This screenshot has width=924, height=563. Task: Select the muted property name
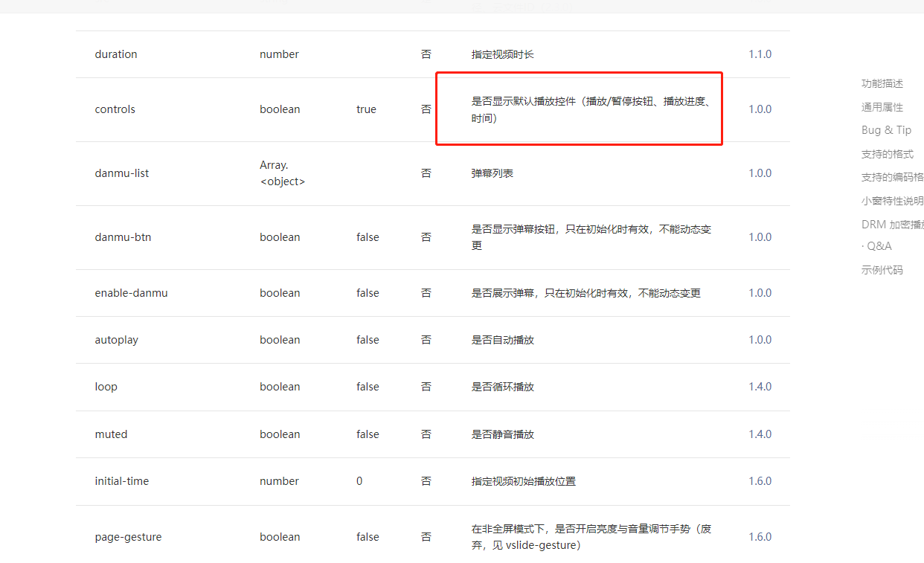(x=111, y=434)
